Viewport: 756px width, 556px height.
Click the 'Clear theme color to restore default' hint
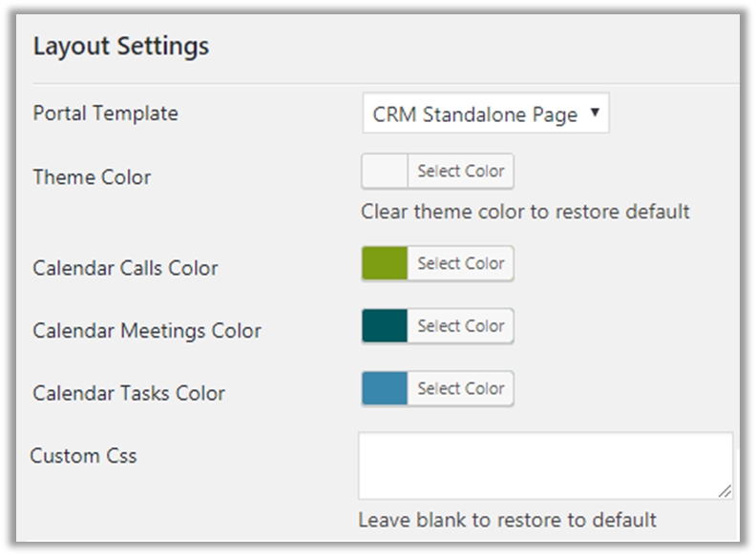[x=525, y=212]
